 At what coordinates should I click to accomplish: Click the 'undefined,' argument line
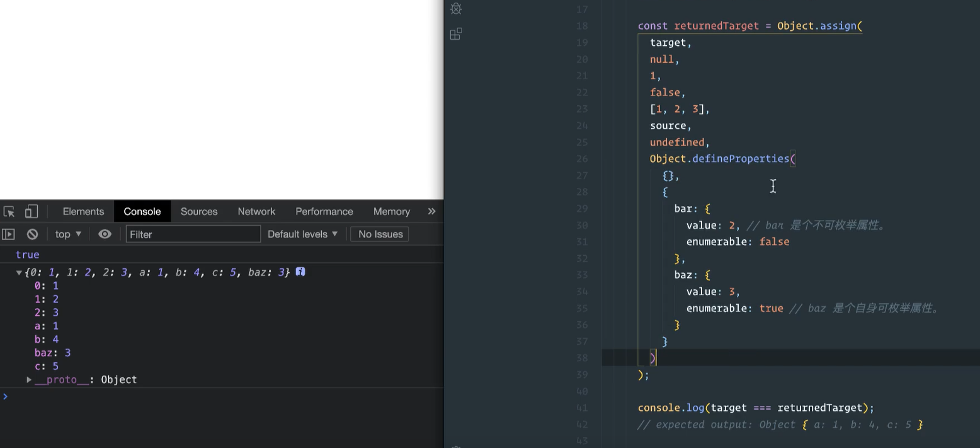680,142
